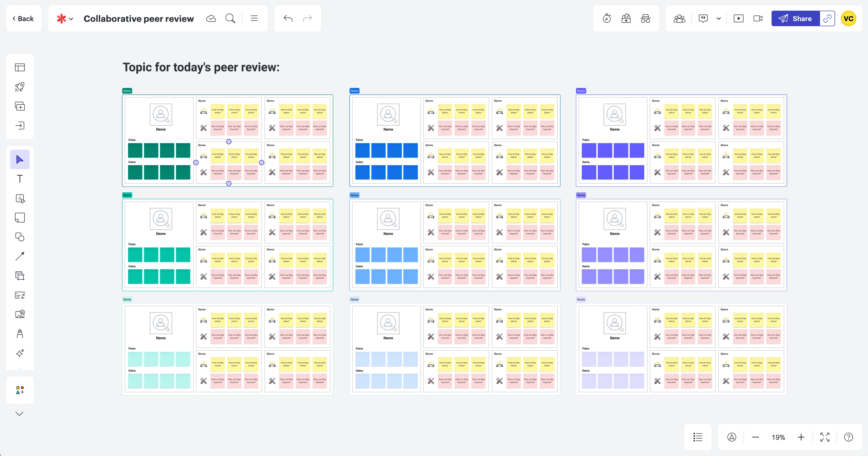This screenshot has height=456, width=868.
Task: Toggle video call camera icon
Action: point(758,19)
